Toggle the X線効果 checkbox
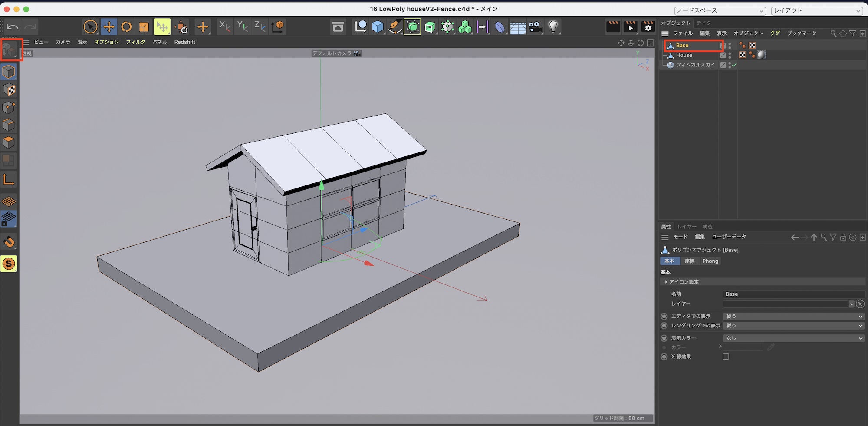868x426 pixels. pyautogui.click(x=726, y=357)
